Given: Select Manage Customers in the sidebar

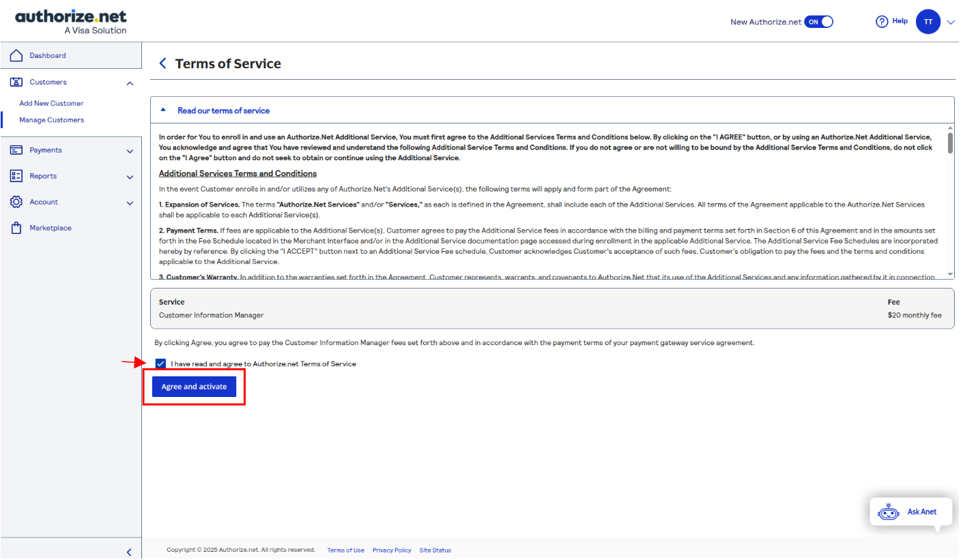Looking at the screenshot, I should [x=52, y=120].
